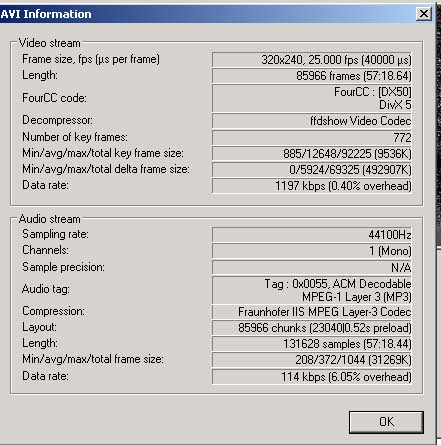Click the video Length value showing 85966 frames
The image size is (441, 445).
click(312, 76)
